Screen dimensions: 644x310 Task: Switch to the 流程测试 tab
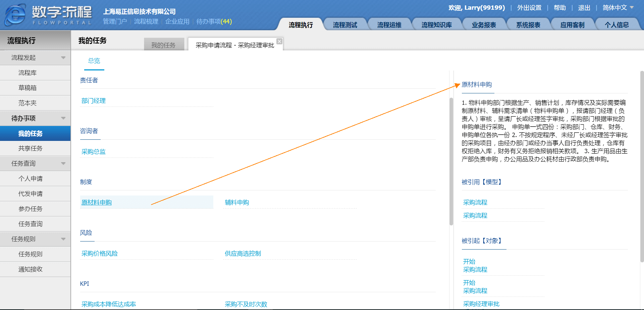(x=345, y=25)
